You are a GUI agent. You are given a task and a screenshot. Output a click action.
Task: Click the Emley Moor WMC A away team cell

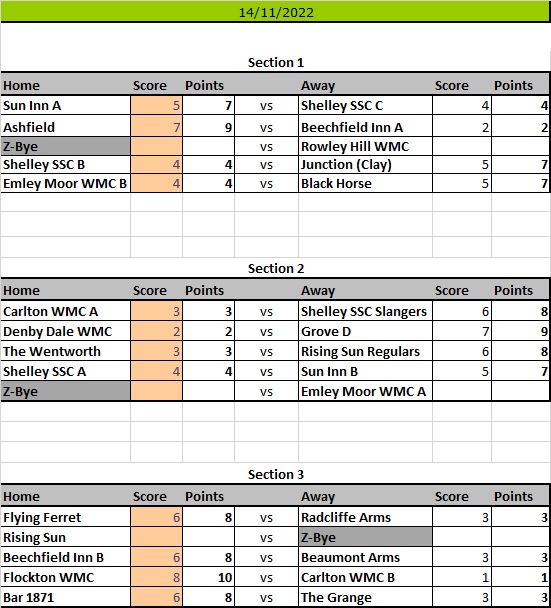pyautogui.click(x=365, y=391)
